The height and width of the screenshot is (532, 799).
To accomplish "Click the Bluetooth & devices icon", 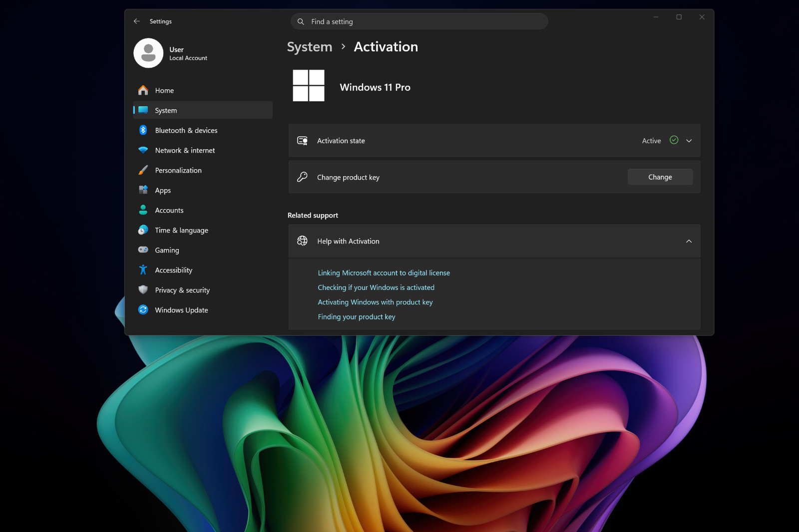I will click(x=143, y=130).
